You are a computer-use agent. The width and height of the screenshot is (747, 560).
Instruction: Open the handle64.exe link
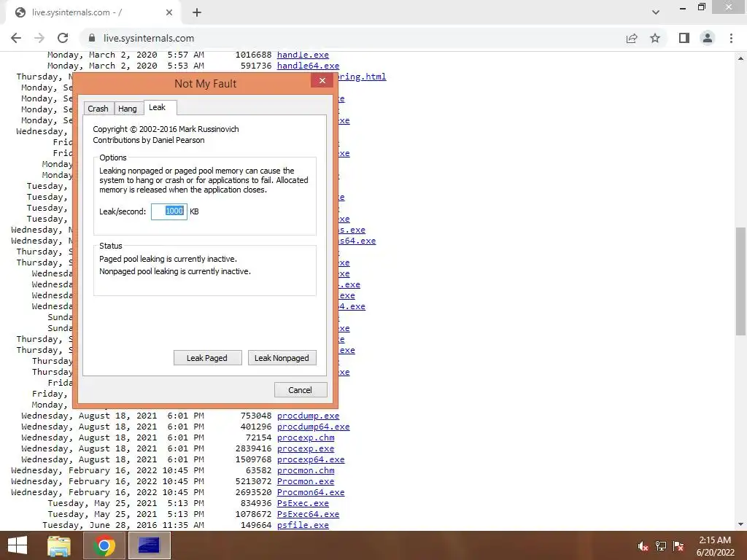click(309, 66)
